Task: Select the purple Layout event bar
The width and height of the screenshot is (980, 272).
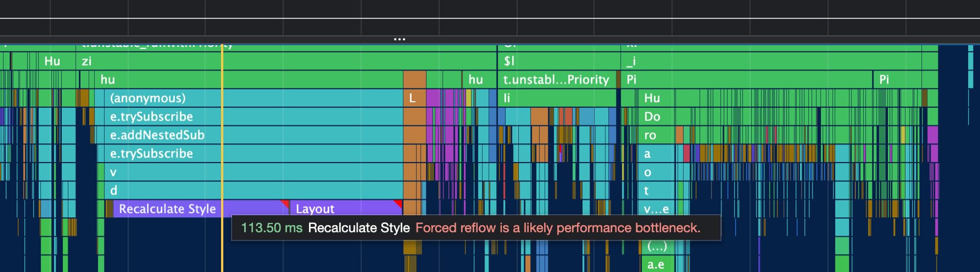Action: pyautogui.click(x=346, y=209)
